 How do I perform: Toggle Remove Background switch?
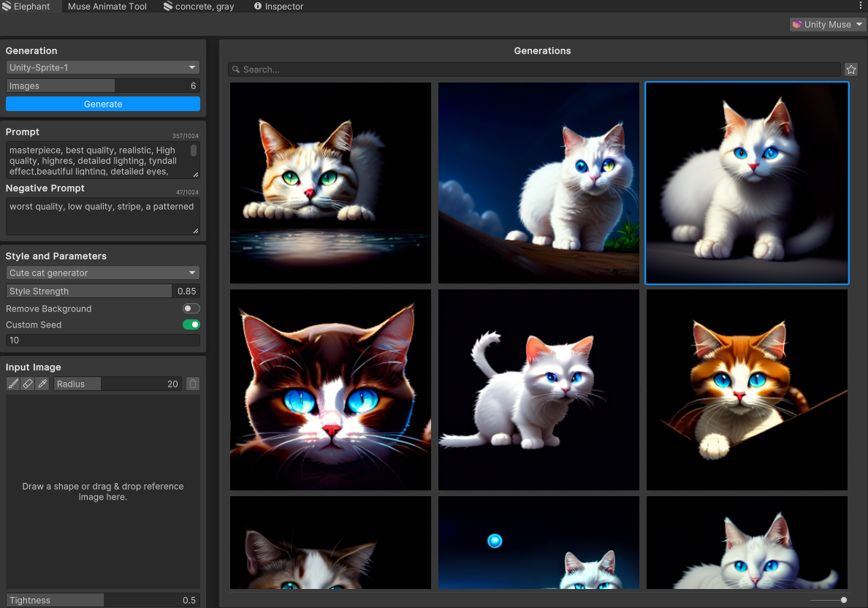[191, 308]
